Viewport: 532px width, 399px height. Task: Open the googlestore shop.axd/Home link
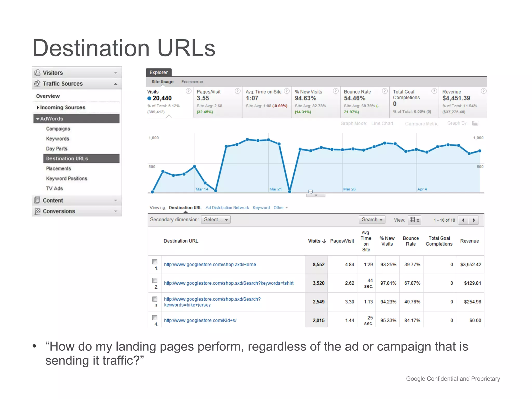click(x=210, y=264)
